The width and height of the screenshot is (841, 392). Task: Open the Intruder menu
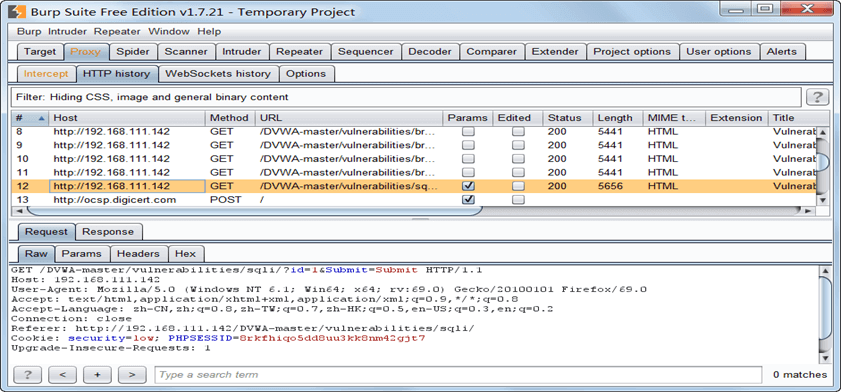point(67,32)
